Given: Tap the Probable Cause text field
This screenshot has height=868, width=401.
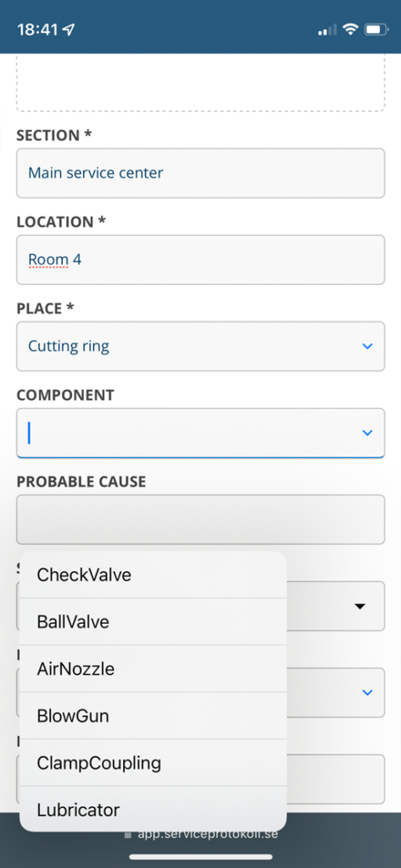Looking at the screenshot, I should point(200,520).
